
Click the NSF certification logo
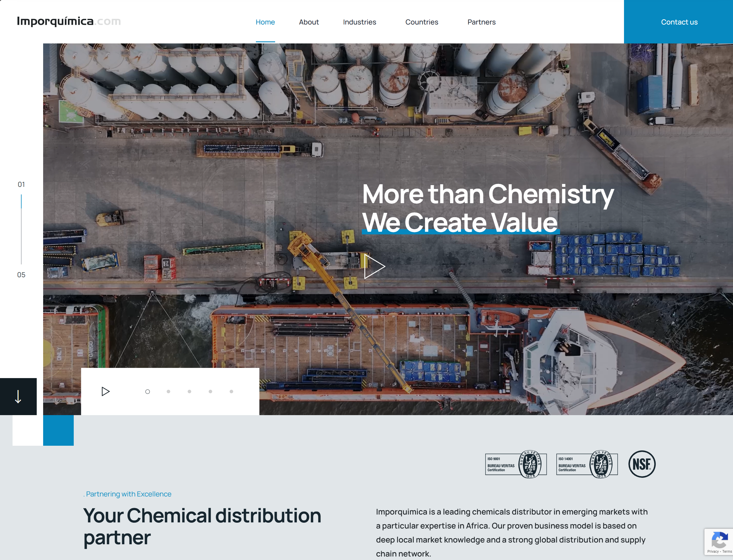coord(642,464)
